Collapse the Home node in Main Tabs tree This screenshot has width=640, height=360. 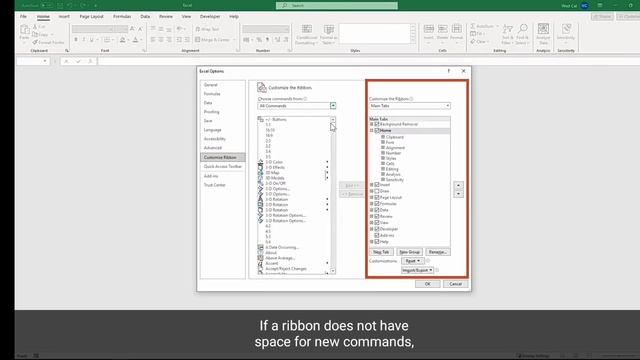click(371, 131)
